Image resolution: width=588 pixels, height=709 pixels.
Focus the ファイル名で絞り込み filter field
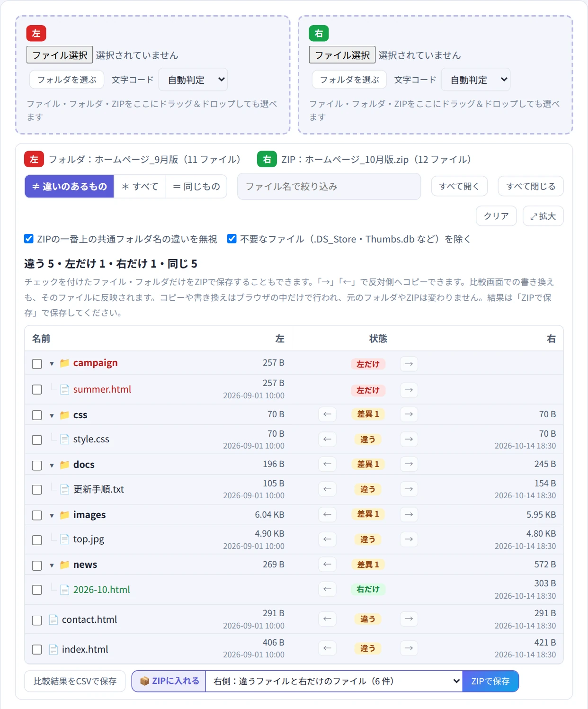pyautogui.click(x=329, y=186)
